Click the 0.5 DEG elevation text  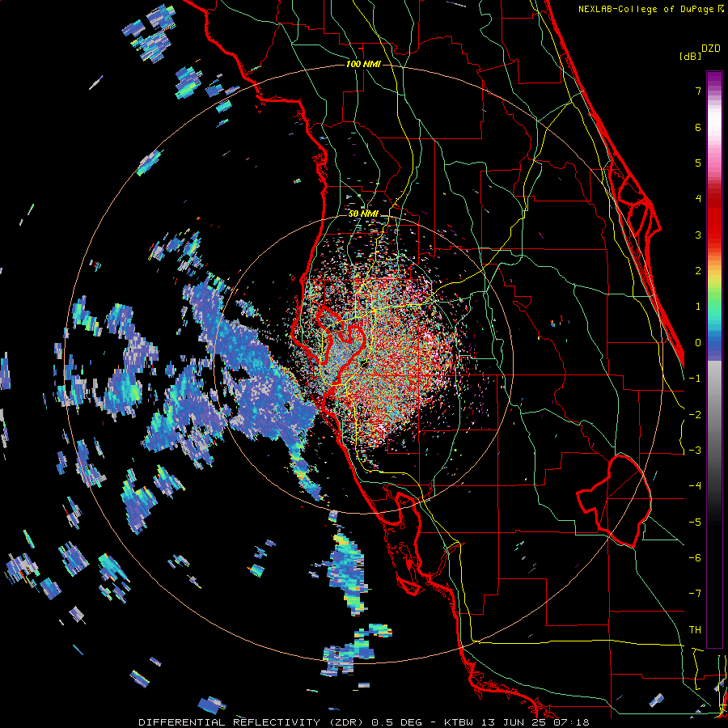coord(397,722)
